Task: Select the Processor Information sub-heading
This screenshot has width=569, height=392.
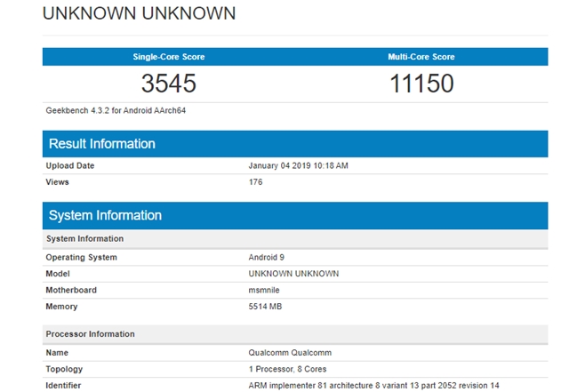Action: (x=90, y=334)
